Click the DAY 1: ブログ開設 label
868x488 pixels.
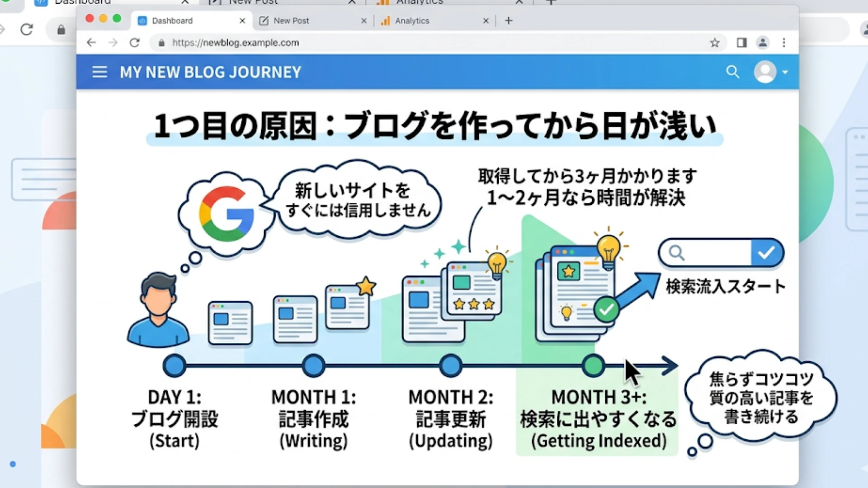pos(175,419)
